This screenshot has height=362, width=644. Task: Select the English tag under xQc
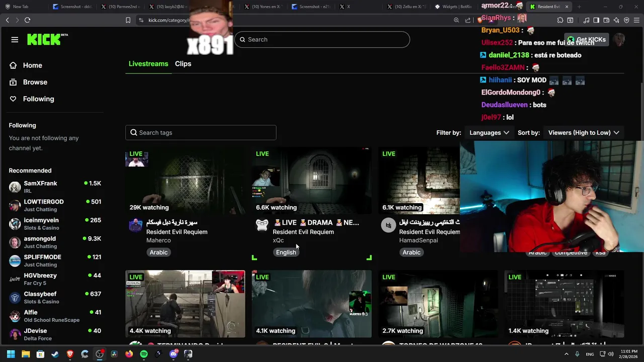tap(286, 252)
